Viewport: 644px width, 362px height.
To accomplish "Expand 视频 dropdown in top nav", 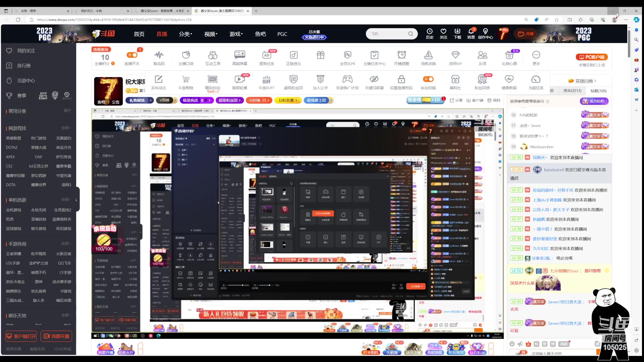I will point(211,34).
